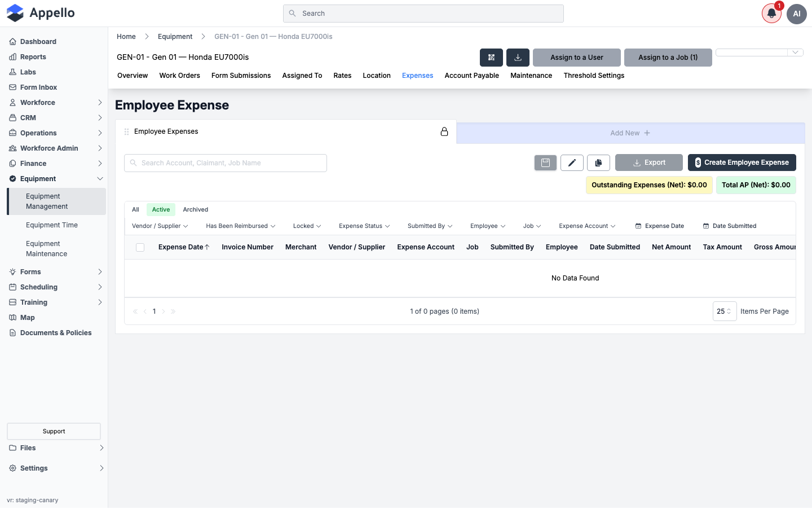This screenshot has height=518, width=812.
Task: Click the copy duplicate icon button
Action: coord(598,163)
